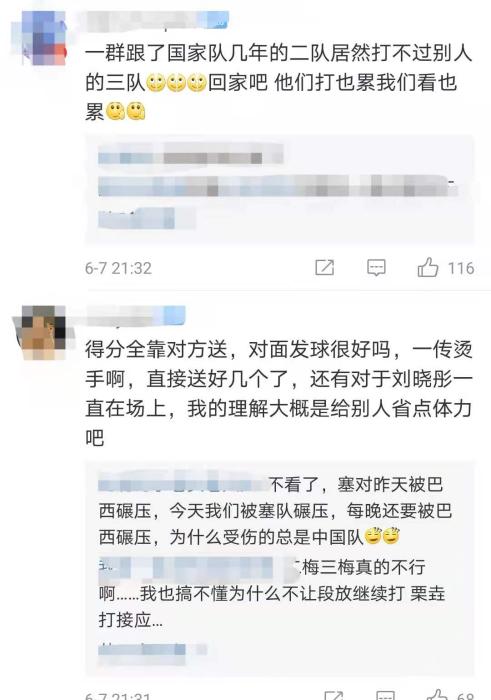Tap blurred replier name before 梅三梅

(194, 567)
